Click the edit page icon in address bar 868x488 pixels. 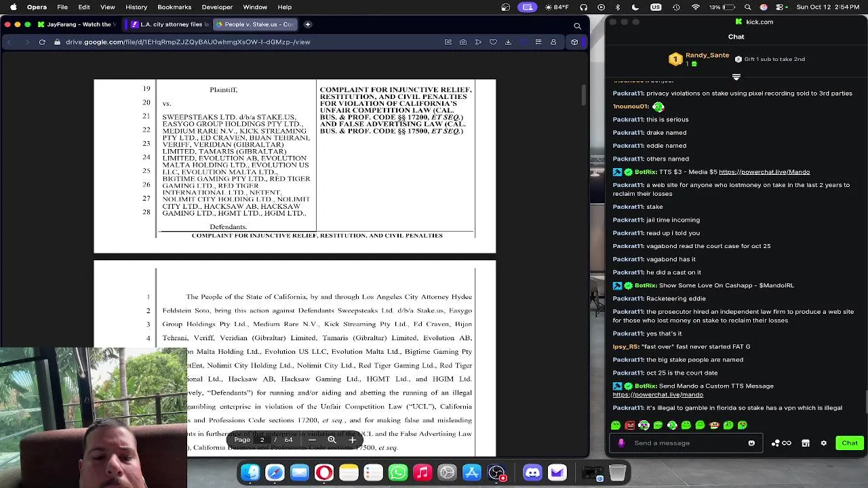click(x=448, y=42)
